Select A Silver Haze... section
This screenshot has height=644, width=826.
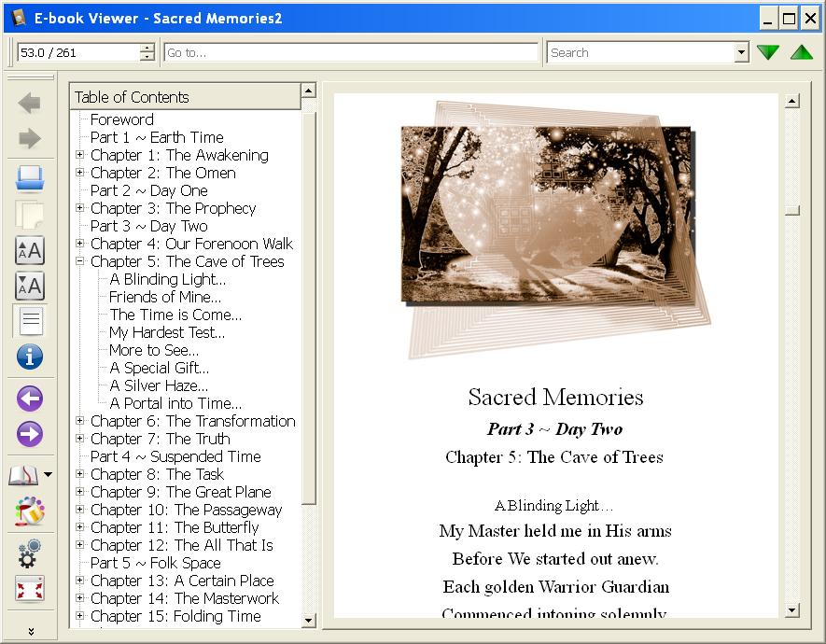159,385
